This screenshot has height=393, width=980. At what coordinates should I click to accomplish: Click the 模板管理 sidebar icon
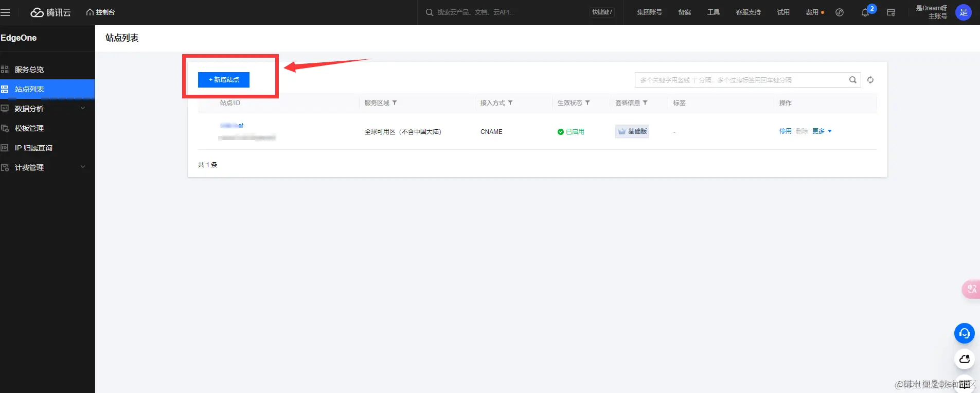(5, 128)
